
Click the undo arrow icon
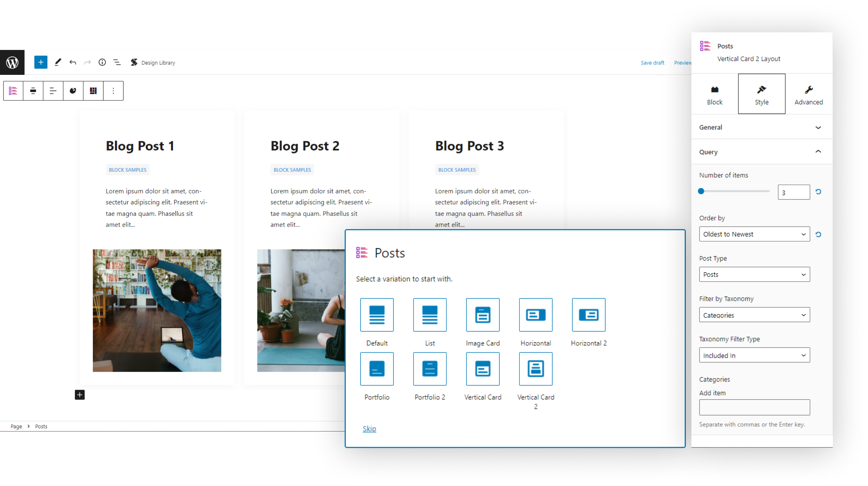[x=73, y=63]
